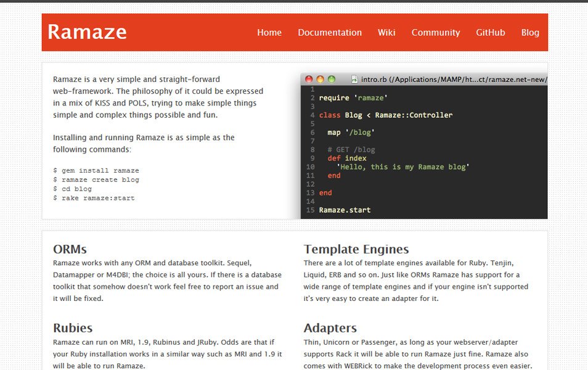Open the Blog link
Viewport: 588px width, 370px height.
coord(530,33)
